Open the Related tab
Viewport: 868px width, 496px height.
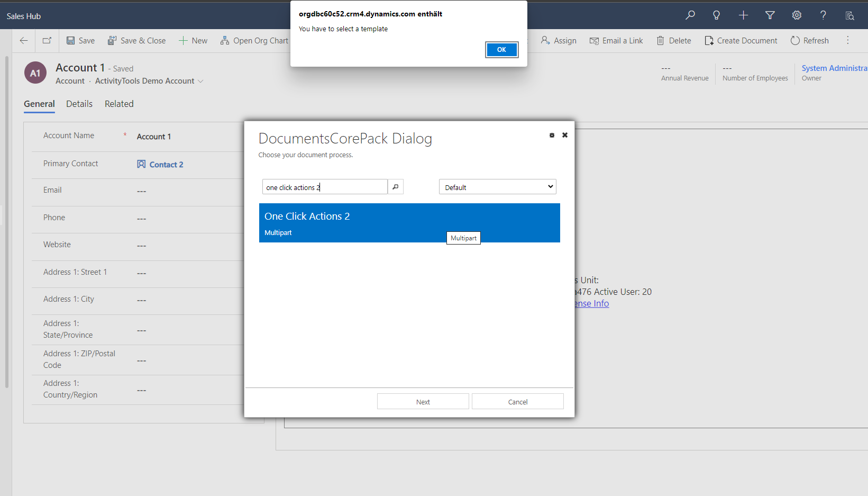(119, 104)
